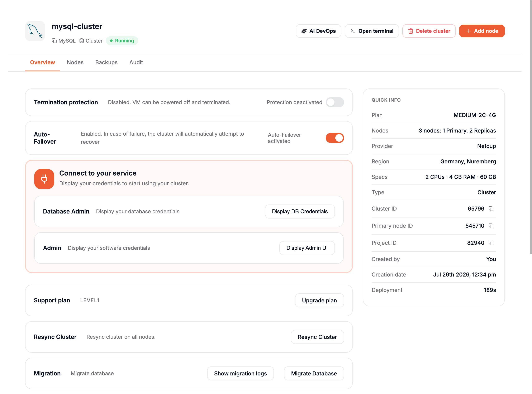Add node to the cluster

point(482,31)
